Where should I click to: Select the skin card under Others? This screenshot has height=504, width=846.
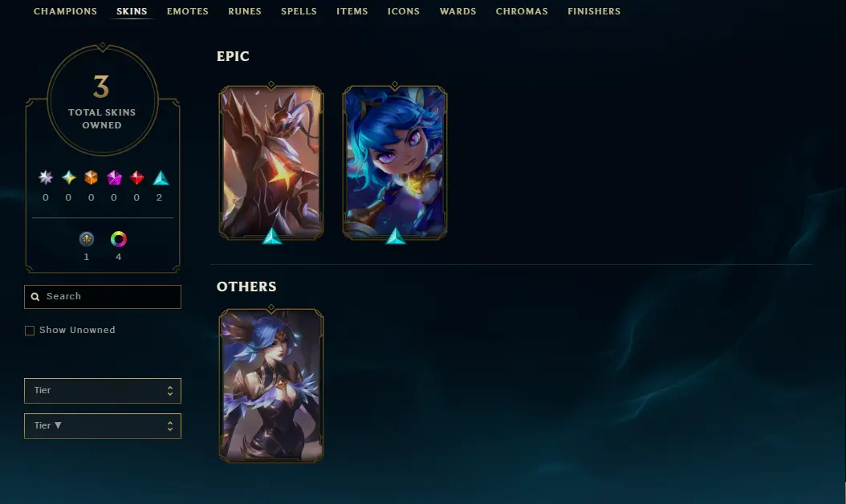[x=271, y=386]
